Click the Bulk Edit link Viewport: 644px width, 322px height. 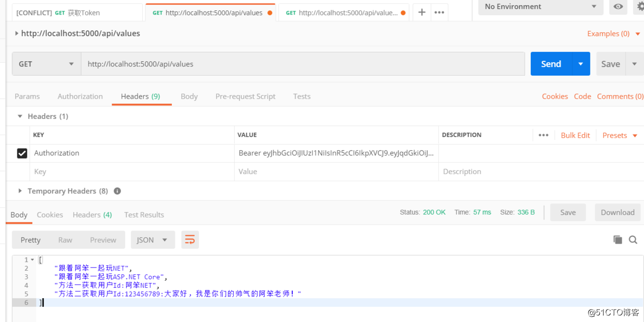coord(575,135)
